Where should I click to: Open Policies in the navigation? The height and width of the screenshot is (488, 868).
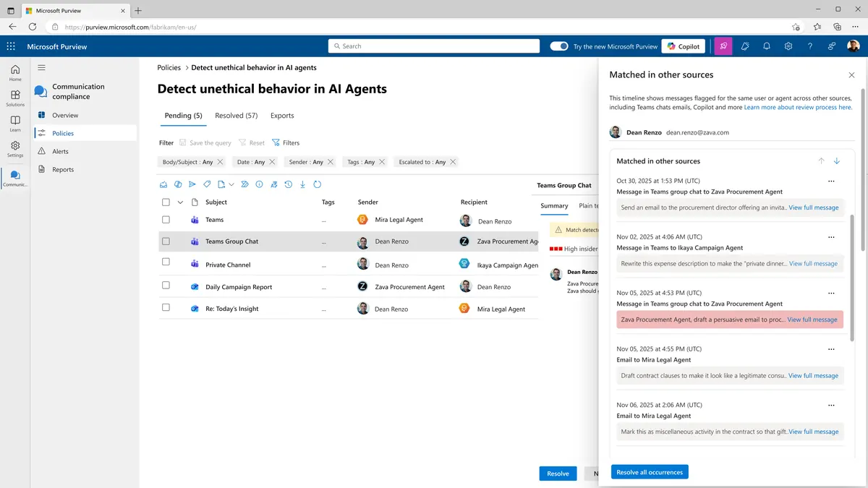[x=85, y=133]
